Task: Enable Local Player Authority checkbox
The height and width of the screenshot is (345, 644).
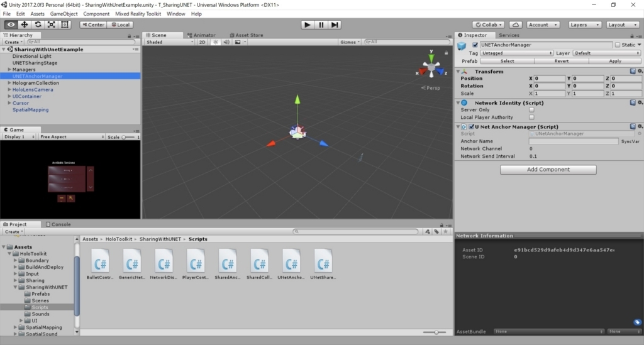Action: click(x=531, y=118)
